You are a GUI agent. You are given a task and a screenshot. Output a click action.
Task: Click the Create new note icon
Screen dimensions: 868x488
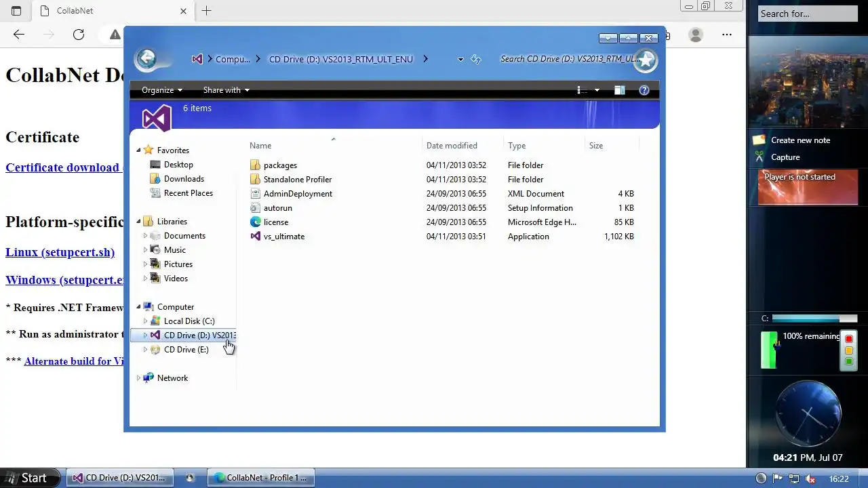759,140
